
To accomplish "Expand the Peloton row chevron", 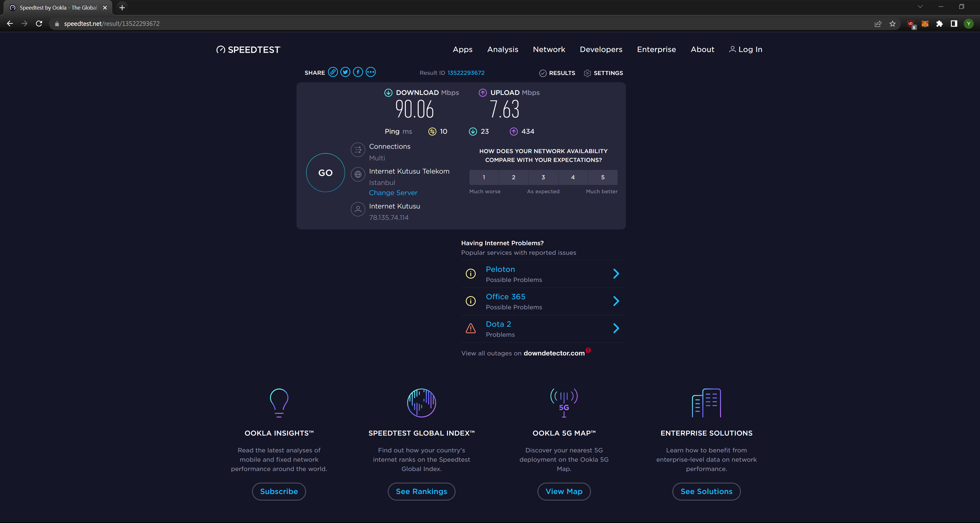I will coord(616,274).
